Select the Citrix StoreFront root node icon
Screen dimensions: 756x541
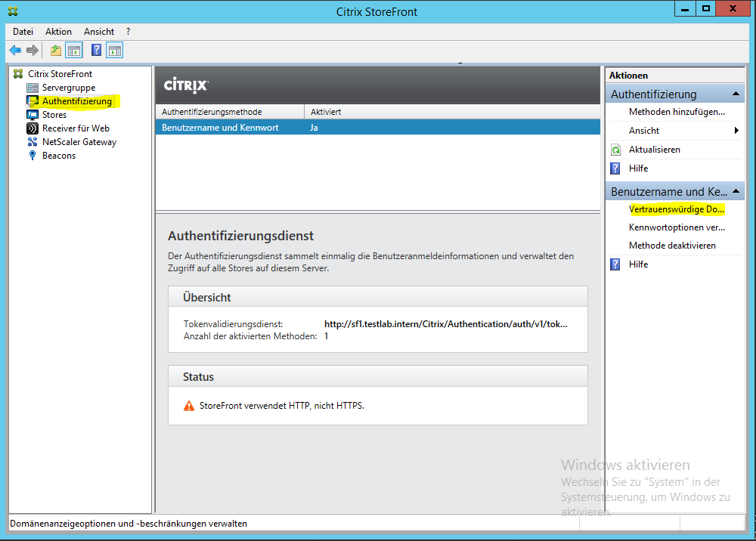point(18,74)
